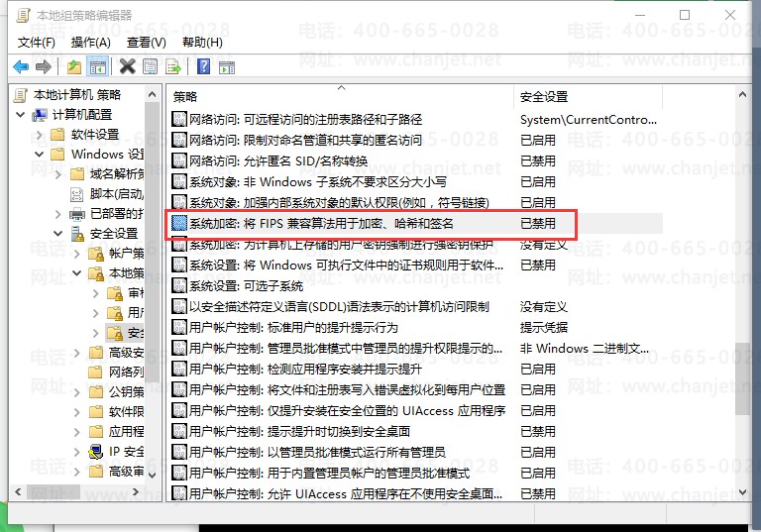Click the 安全设置 column header
Viewport: 761px width, 532px height.
(544, 97)
